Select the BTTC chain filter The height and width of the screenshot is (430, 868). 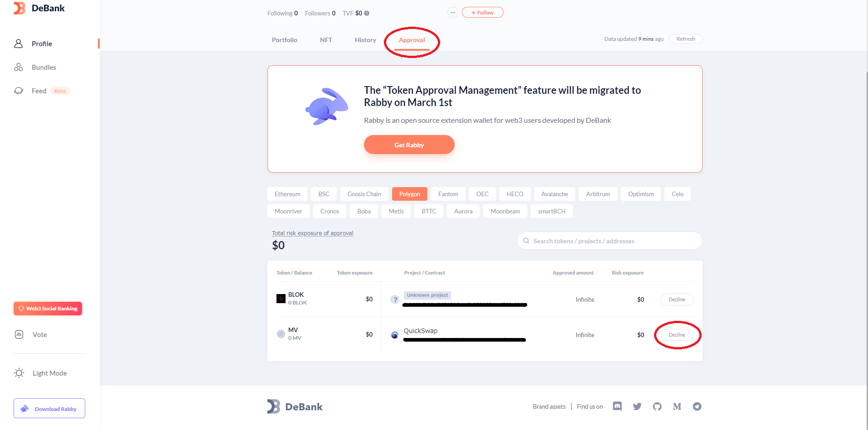(429, 211)
